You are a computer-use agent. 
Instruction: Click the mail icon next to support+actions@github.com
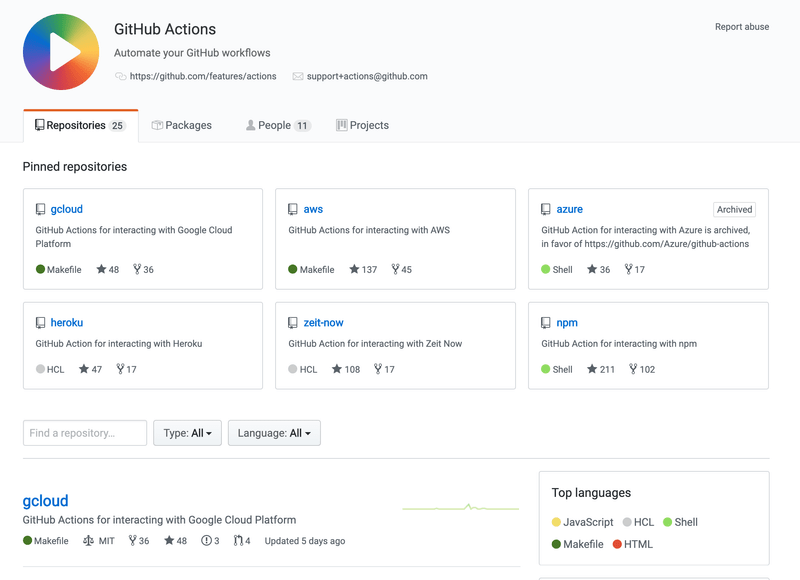click(295, 75)
